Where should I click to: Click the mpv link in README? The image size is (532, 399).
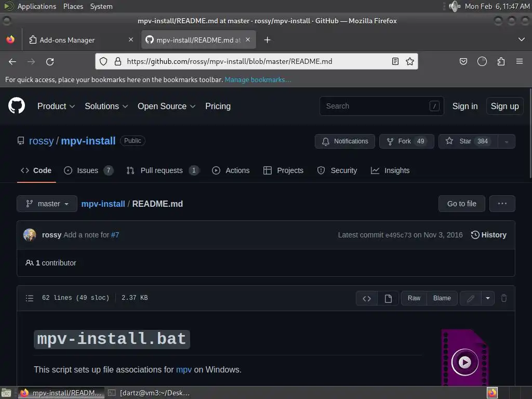184,369
